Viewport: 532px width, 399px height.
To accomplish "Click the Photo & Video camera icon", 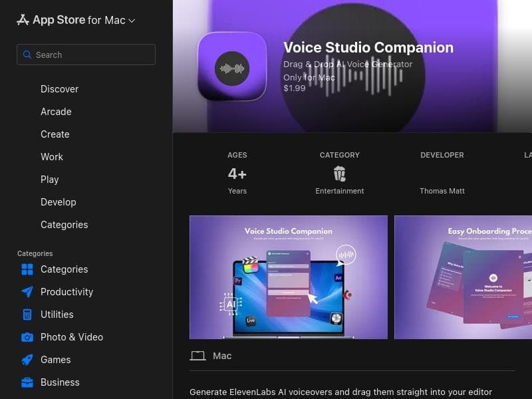I will [27, 337].
